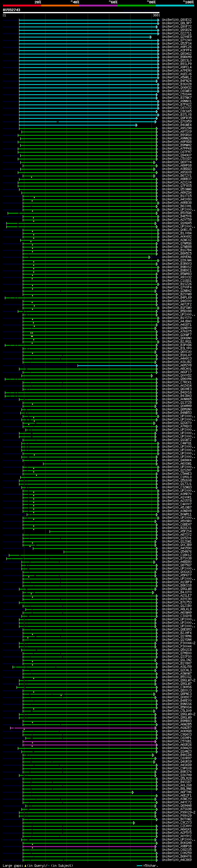The width and height of the screenshot is (197, 868).
Task: Select the UniRef100_Q949U7 label
Action: pos(177,156)
